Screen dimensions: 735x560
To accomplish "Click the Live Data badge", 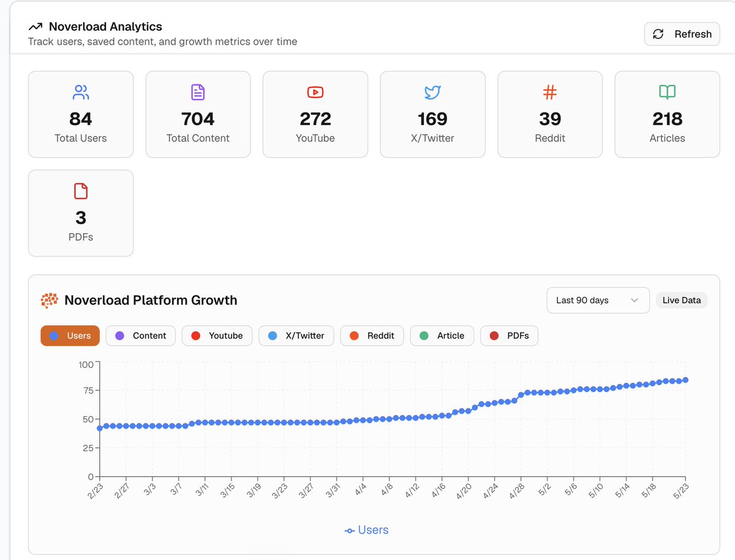I will [x=682, y=301].
